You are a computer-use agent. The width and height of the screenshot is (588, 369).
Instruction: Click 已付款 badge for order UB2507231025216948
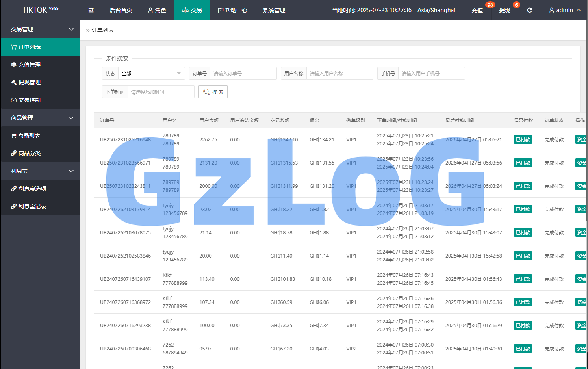pyautogui.click(x=523, y=139)
